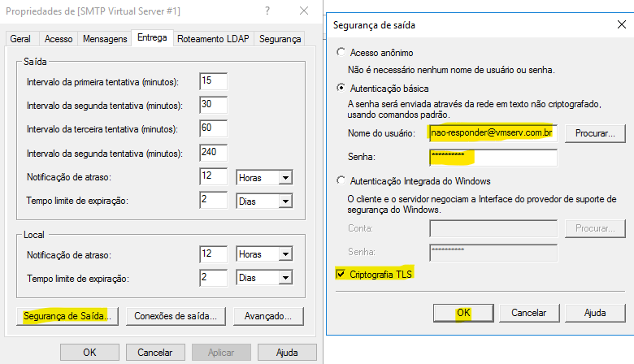Choose Autenticação Integrada do Windows
Image resolution: width=634 pixels, height=364 pixels.
pos(341,180)
